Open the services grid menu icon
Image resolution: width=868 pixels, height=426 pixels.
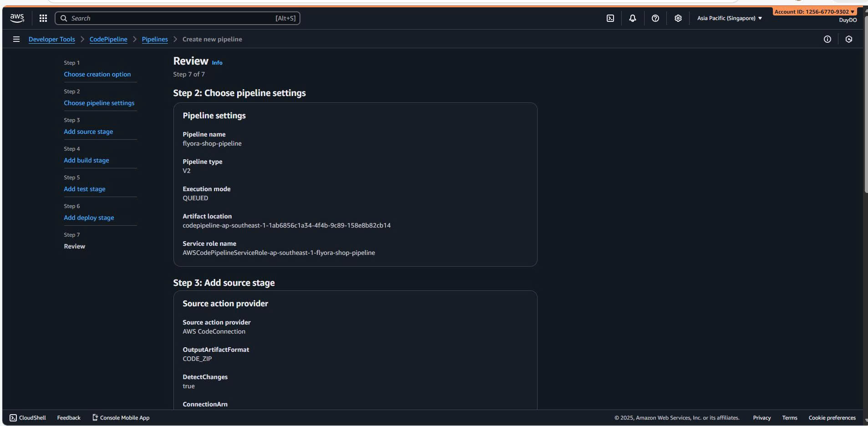(43, 18)
